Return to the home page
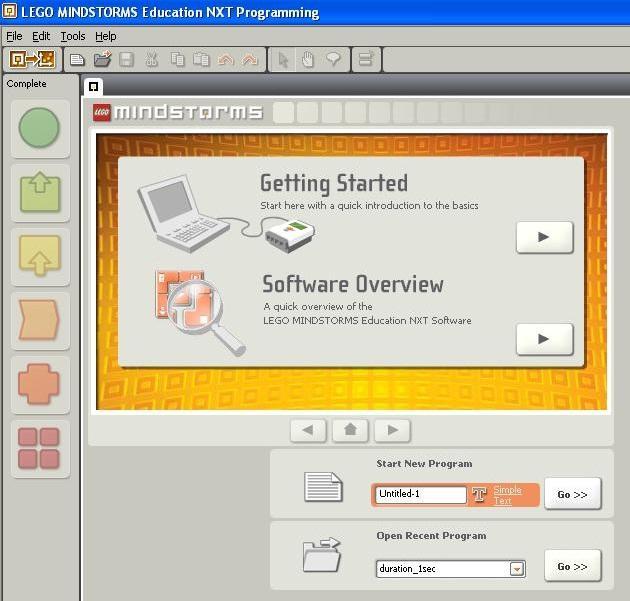This screenshot has width=630, height=601. pos(350,431)
